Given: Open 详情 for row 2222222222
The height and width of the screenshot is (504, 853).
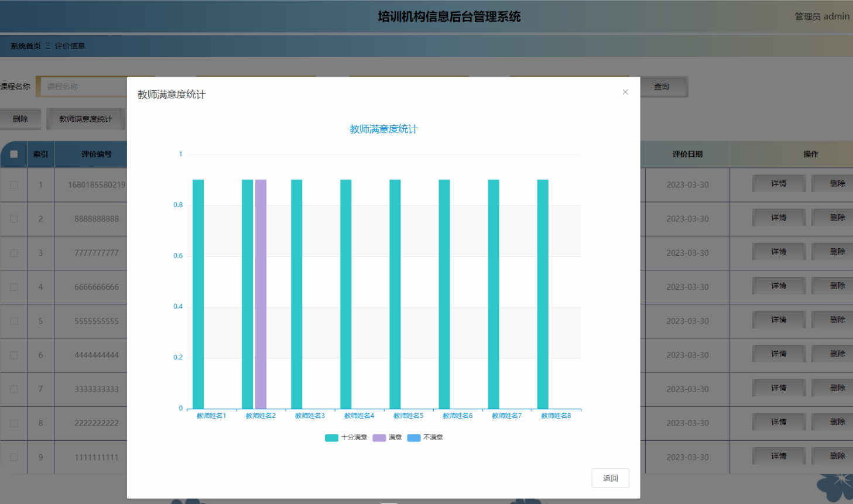Looking at the screenshot, I should click(779, 422).
